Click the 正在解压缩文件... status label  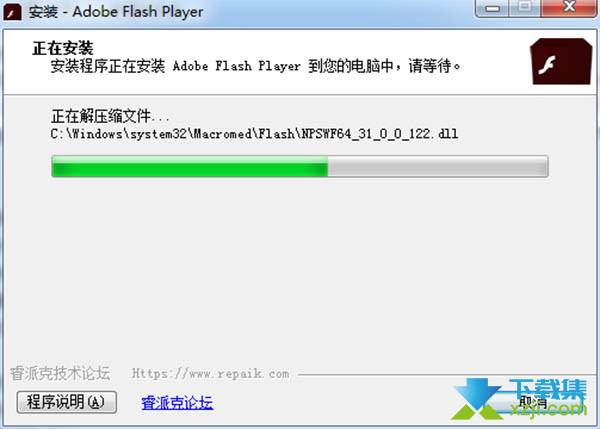pyautogui.click(x=110, y=116)
